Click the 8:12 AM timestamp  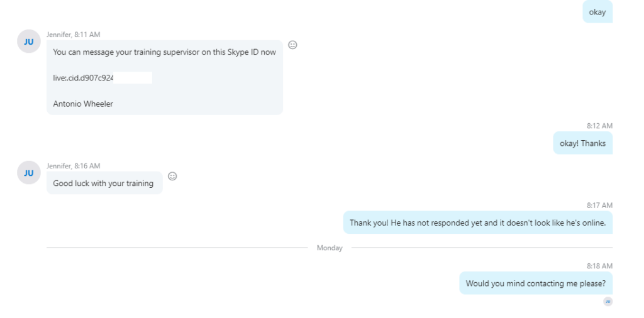599,126
